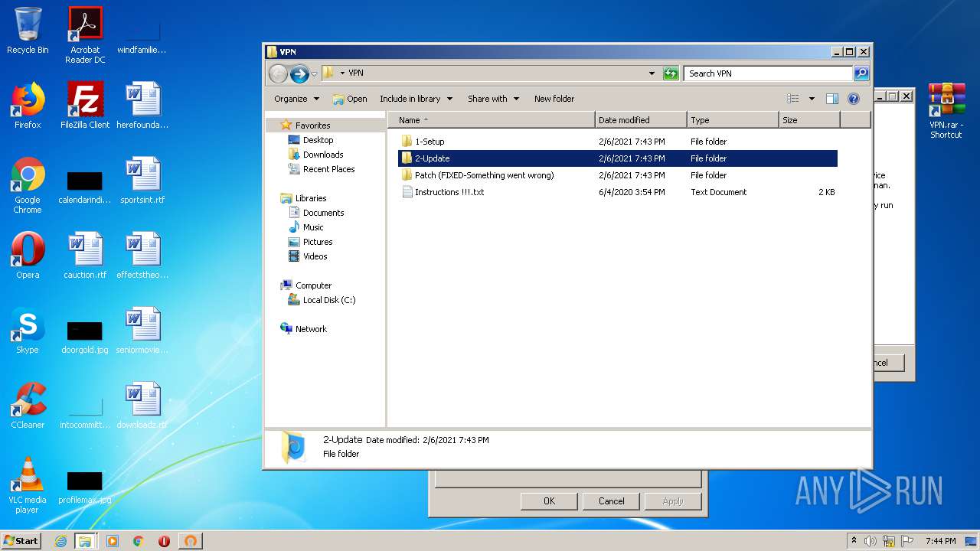Open the Videos library
980x551 pixels.
point(308,256)
